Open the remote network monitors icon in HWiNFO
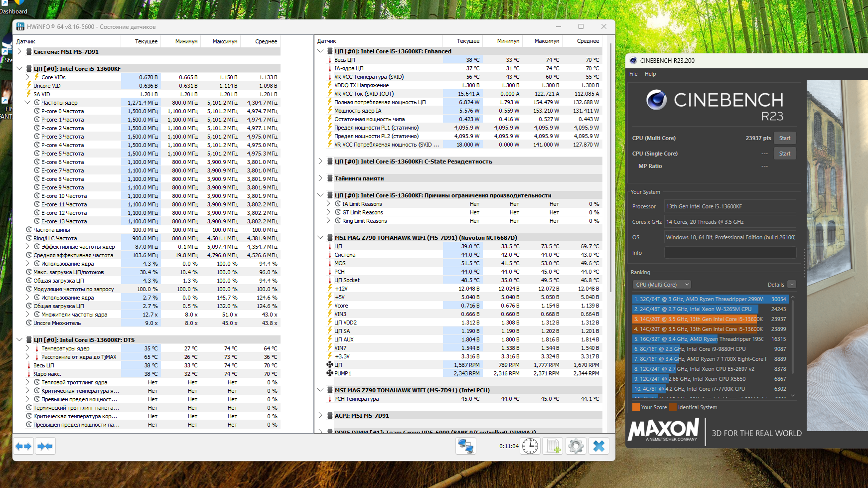The image size is (868, 488). pos(466,446)
